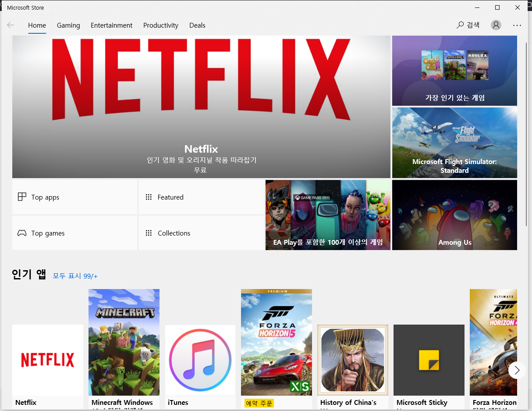Image resolution: width=532 pixels, height=411 pixels.
Task: Click the next arrow in 인기 앱
Action: pyautogui.click(x=517, y=370)
